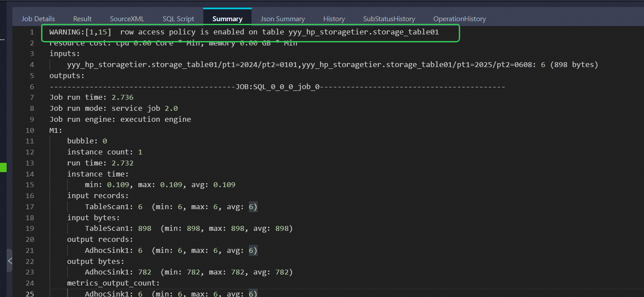Image resolution: width=644 pixels, height=297 pixels.
Task: Click the 'inputs:' line
Action: coord(65,54)
